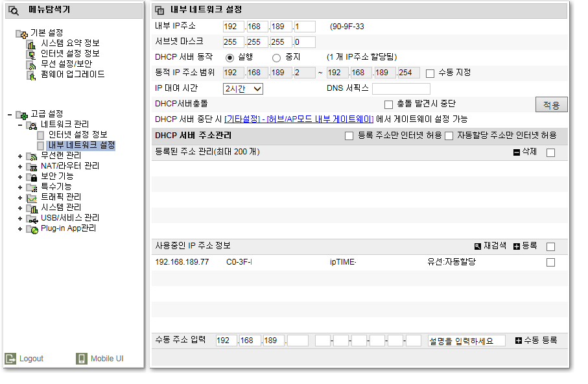Collapse the 고급 설정 tree
This screenshot has height=384, width=588.
10,115
